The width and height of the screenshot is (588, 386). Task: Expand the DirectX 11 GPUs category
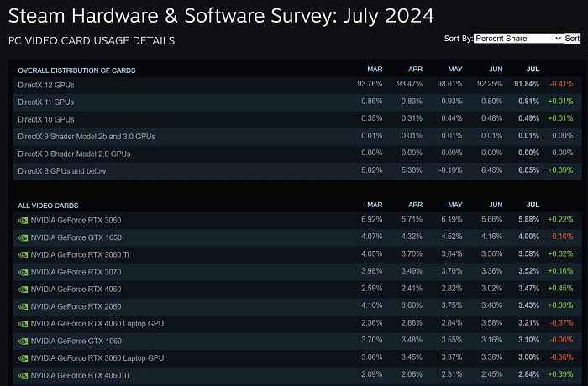[x=297, y=102]
